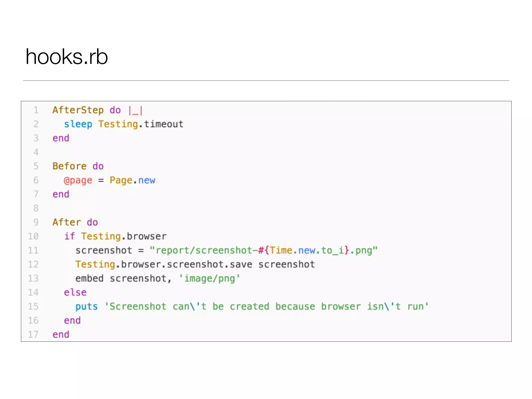Click line number 4 in gutter
This screenshot has height=399, width=532.
36,152
